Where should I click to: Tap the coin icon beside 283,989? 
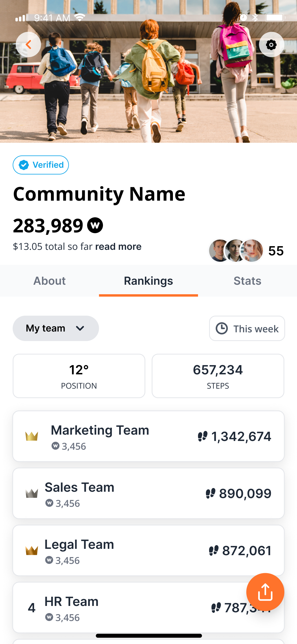[95, 225]
